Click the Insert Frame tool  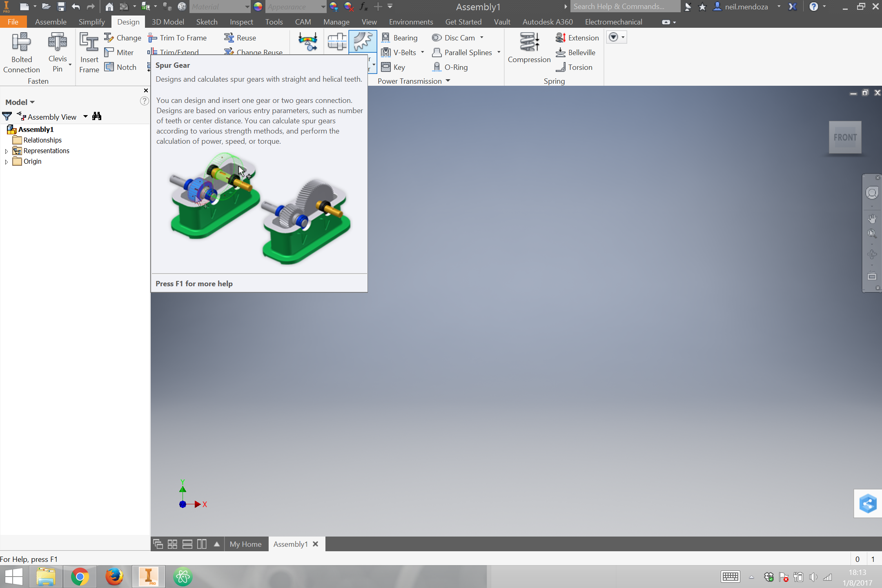(x=89, y=53)
